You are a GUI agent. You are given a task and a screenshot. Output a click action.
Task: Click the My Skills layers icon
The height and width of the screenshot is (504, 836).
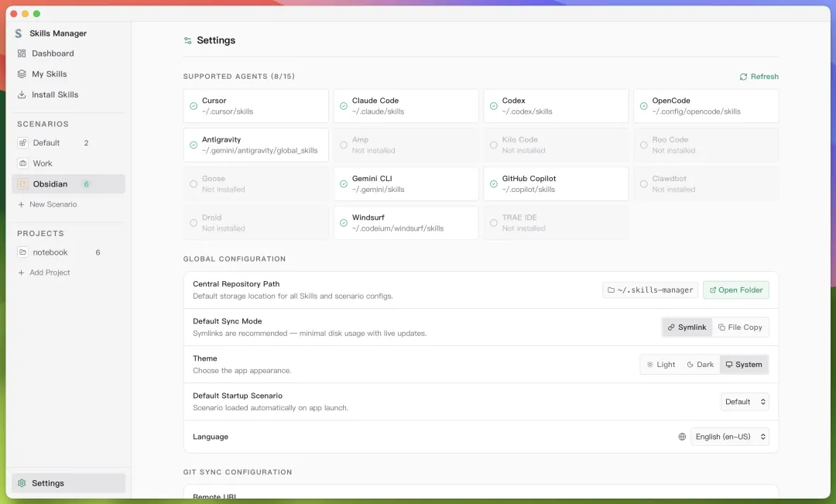click(x=22, y=74)
